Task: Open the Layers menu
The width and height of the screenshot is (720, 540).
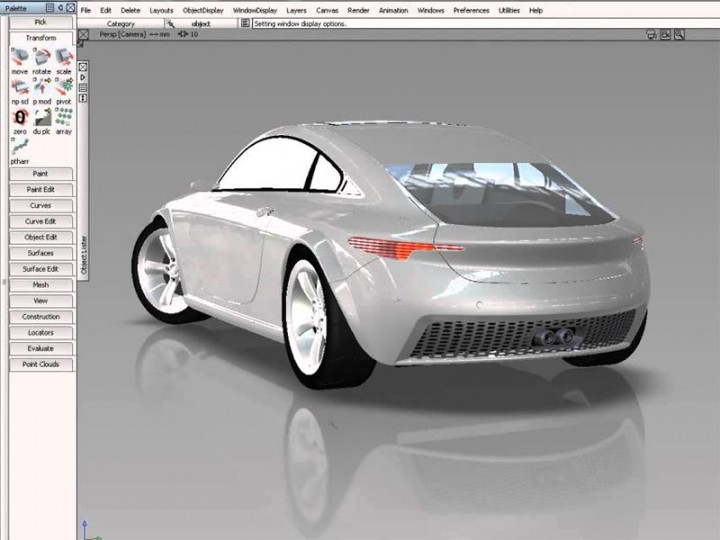Action: pyautogui.click(x=296, y=10)
